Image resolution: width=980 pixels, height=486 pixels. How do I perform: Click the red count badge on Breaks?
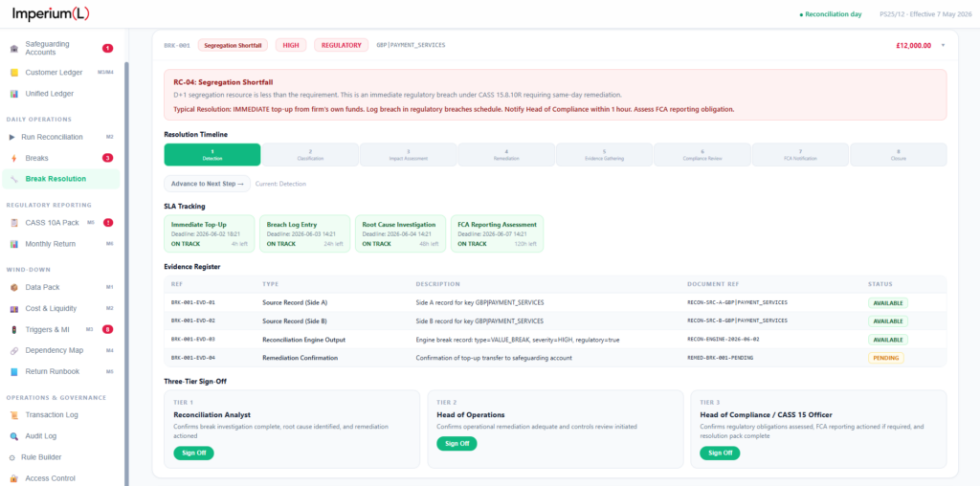pyautogui.click(x=107, y=158)
